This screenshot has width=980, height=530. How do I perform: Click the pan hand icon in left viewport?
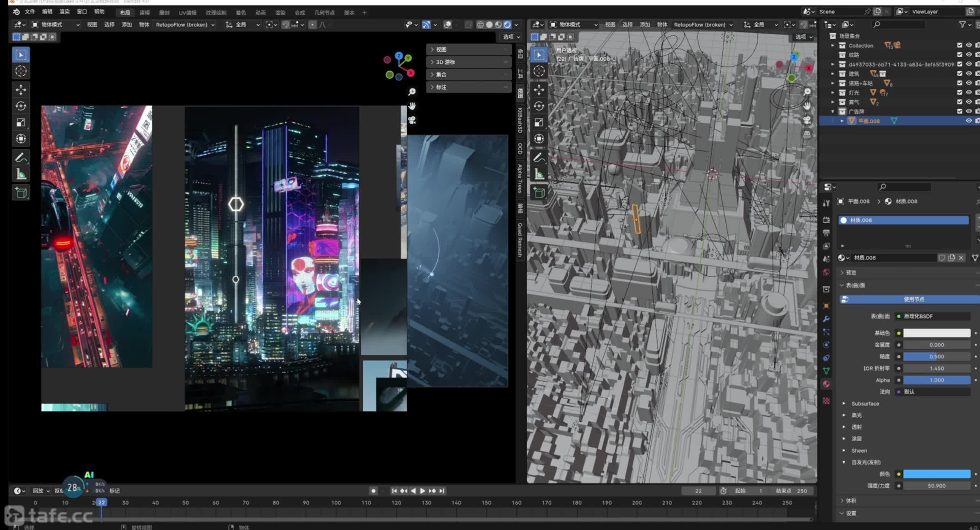412,106
